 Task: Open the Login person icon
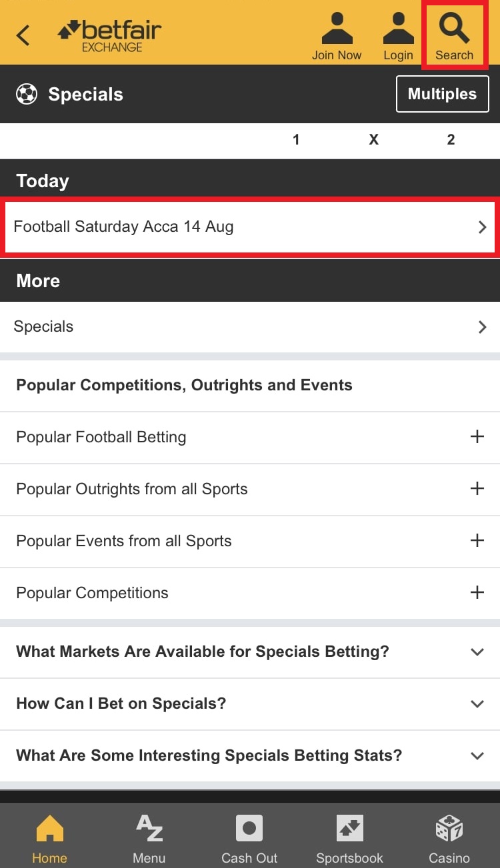(398, 28)
